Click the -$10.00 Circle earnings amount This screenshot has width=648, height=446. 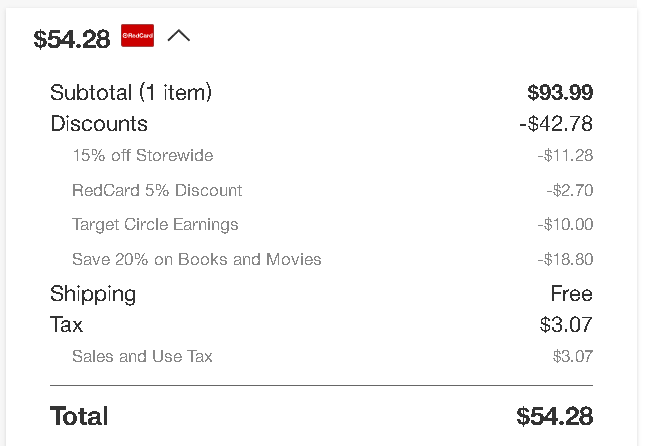[565, 224]
